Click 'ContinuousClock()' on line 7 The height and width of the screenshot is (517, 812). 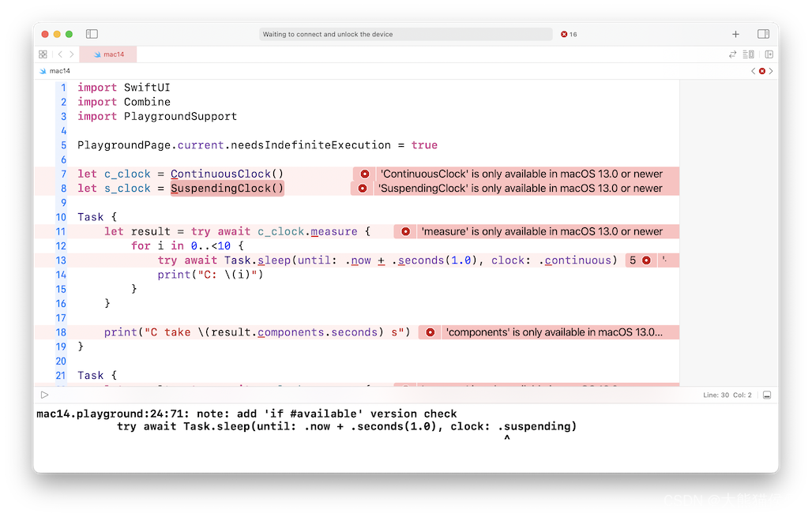click(227, 174)
